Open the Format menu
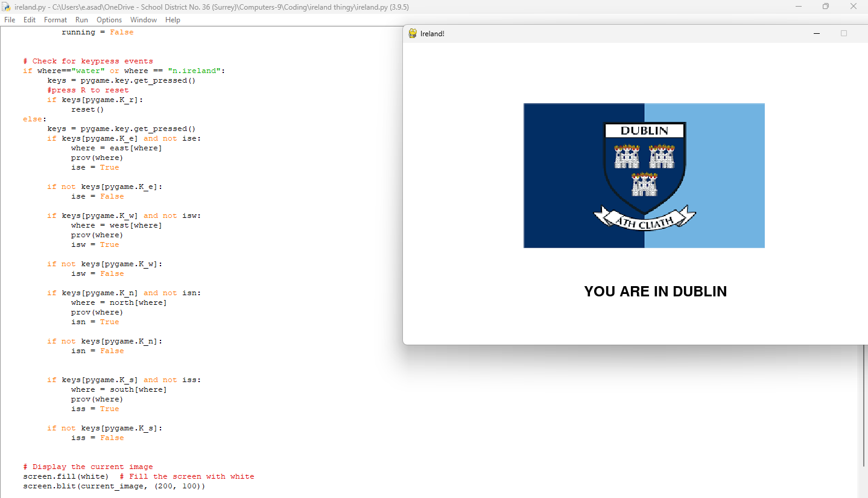The image size is (868, 498). [x=55, y=20]
